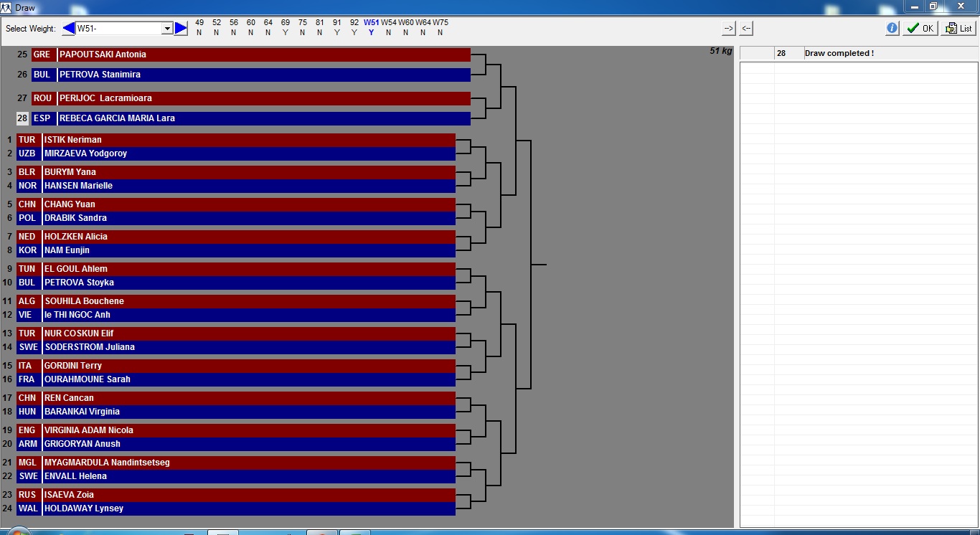
Task: Select the 91 weight category
Action: pyautogui.click(x=337, y=23)
